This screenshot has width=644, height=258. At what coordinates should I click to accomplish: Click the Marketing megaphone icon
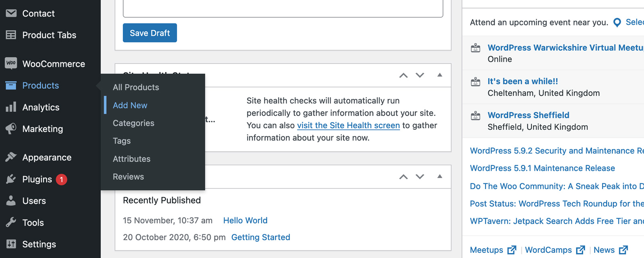tap(11, 129)
